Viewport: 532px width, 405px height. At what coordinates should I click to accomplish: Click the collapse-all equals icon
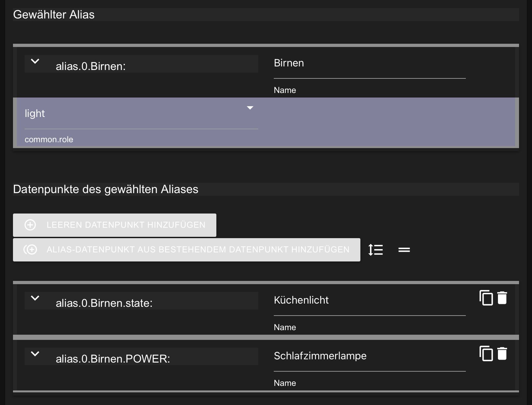point(404,250)
